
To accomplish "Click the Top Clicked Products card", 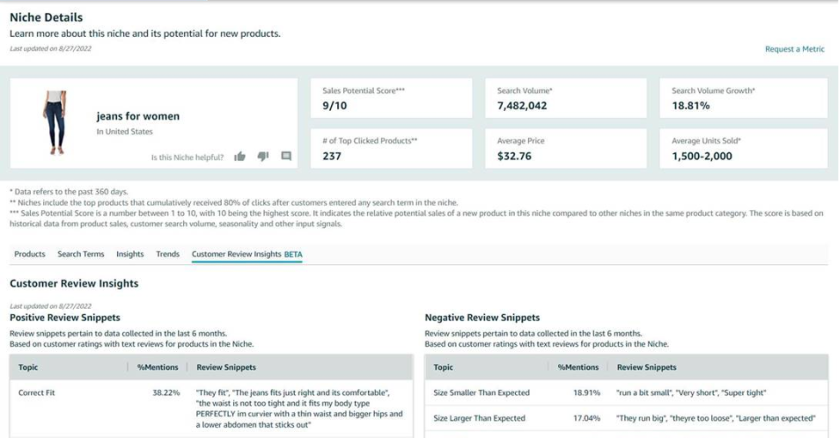I will (x=391, y=148).
